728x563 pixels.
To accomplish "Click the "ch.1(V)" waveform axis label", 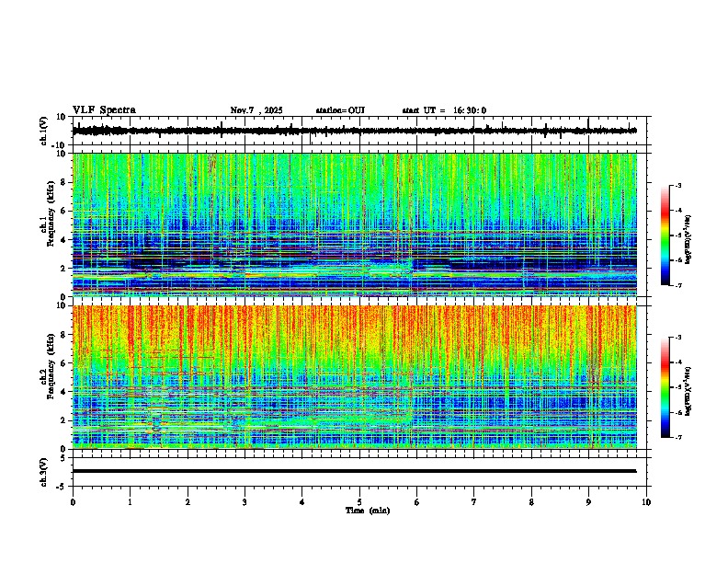I will [44, 131].
